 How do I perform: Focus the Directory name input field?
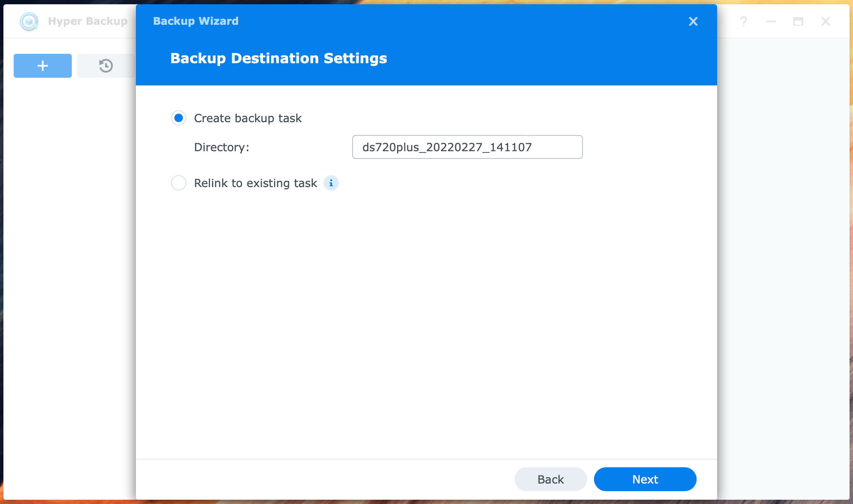click(x=467, y=147)
